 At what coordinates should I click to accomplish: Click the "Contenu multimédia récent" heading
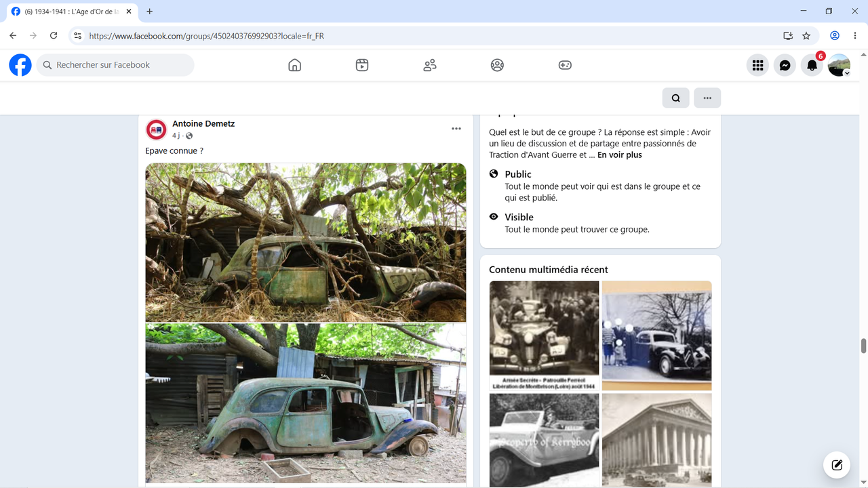(549, 270)
